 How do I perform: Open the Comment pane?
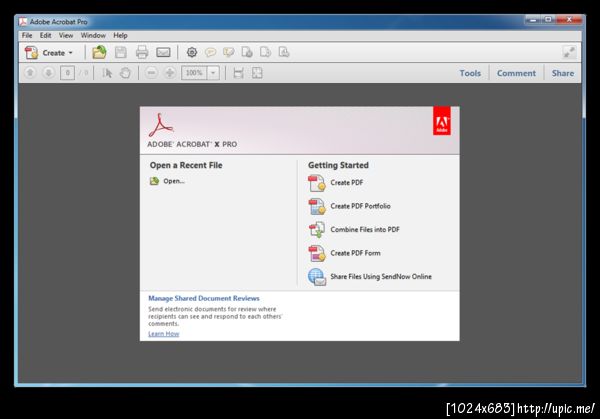pos(516,73)
